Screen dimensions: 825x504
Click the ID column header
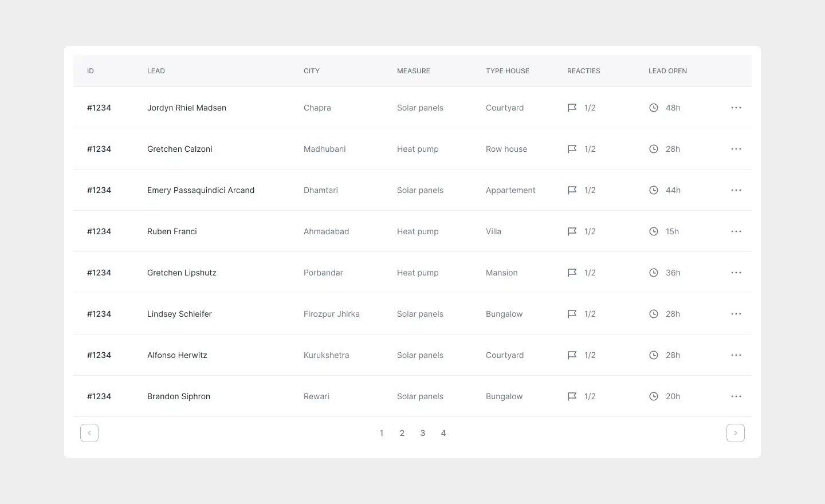(91, 71)
